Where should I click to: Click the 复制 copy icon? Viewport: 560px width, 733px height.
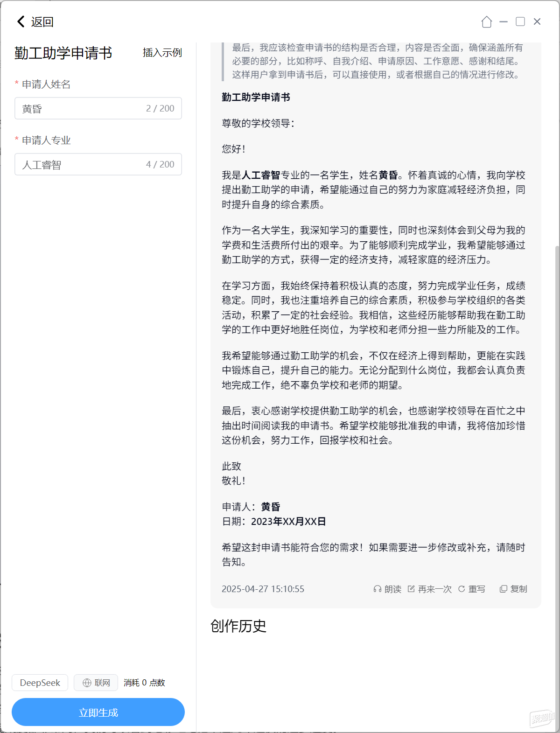coord(504,589)
